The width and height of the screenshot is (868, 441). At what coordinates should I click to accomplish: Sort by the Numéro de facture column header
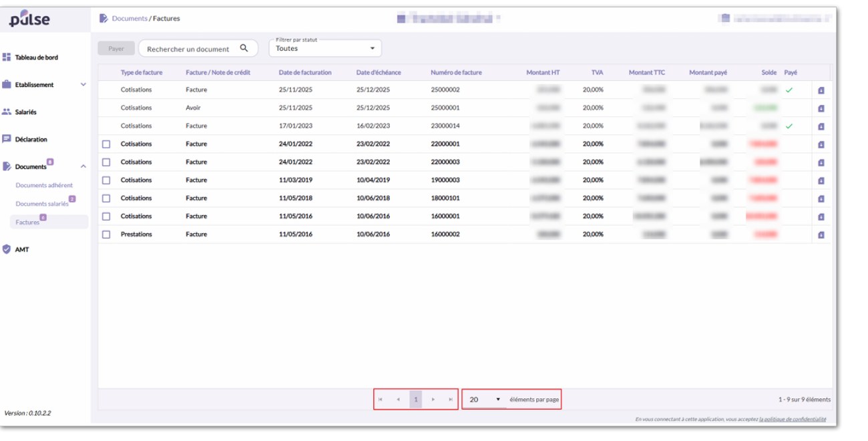pyautogui.click(x=456, y=73)
